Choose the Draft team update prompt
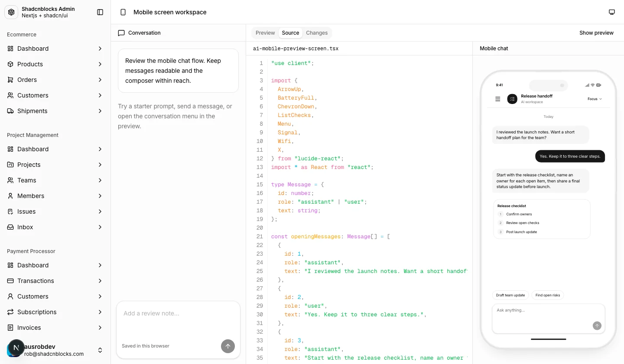 510,295
